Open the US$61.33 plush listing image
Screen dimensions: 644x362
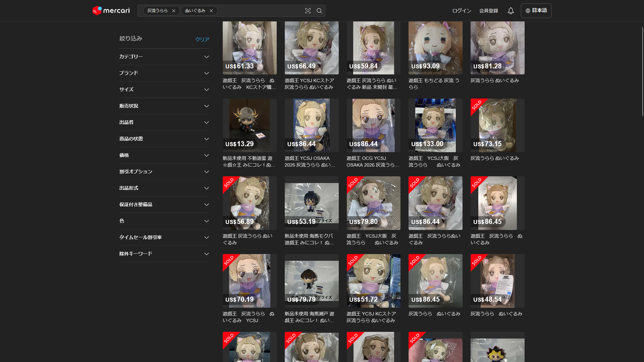click(250, 48)
